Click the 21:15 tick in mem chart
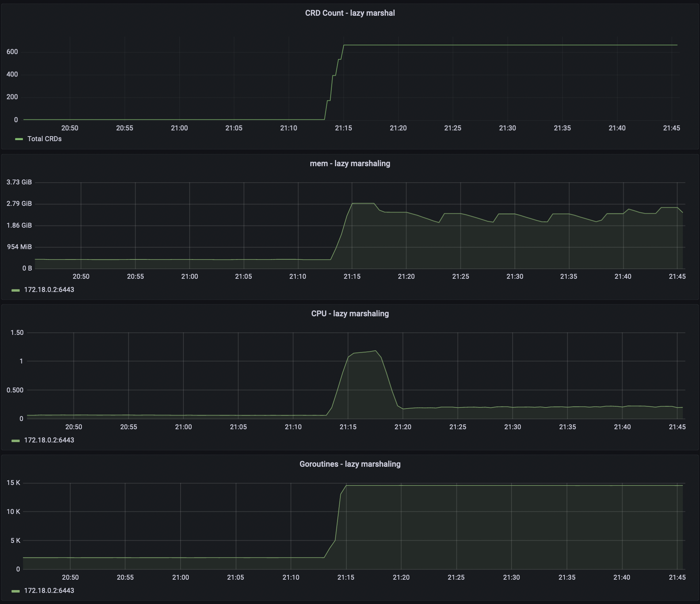Viewport: 700px width, 604px height. point(352,277)
